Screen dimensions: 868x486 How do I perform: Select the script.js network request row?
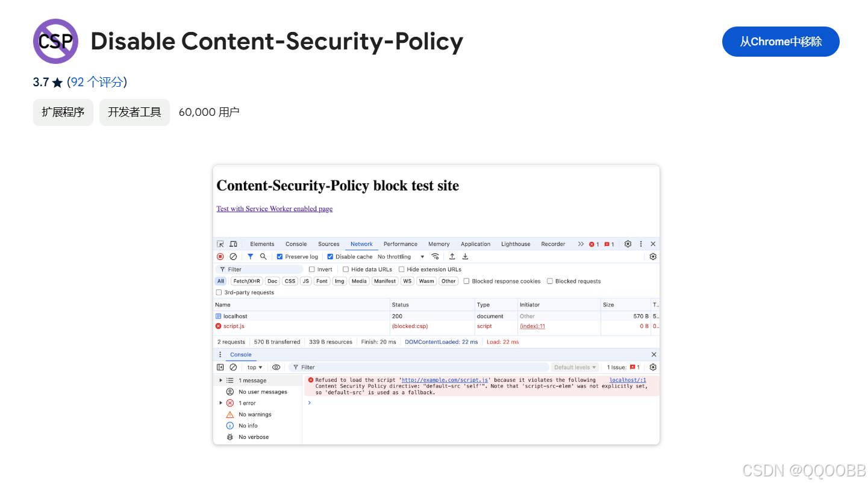click(x=436, y=326)
